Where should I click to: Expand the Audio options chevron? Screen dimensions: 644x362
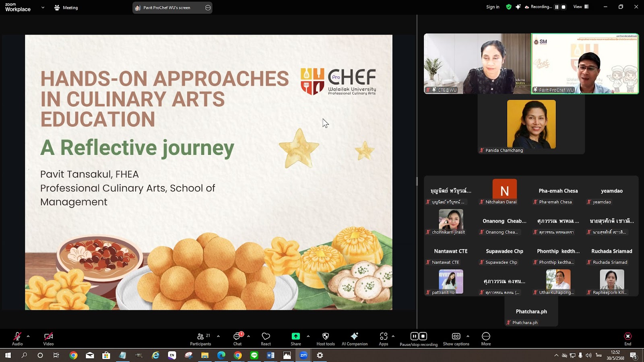point(28,336)
